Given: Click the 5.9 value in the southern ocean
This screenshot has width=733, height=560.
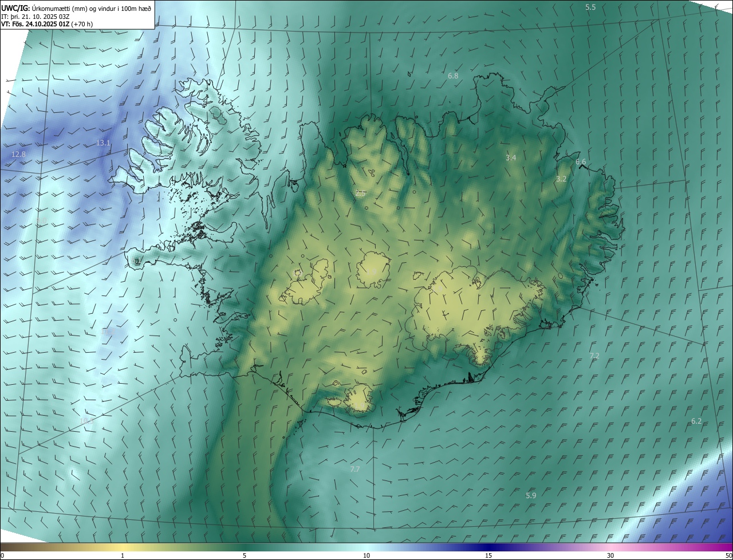Looking at the screenshot, I should point(531,495).
